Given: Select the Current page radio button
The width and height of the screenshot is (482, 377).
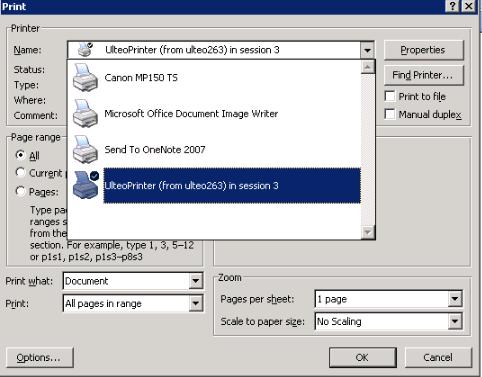Looking at the screenshot, I should pos(20,172).
